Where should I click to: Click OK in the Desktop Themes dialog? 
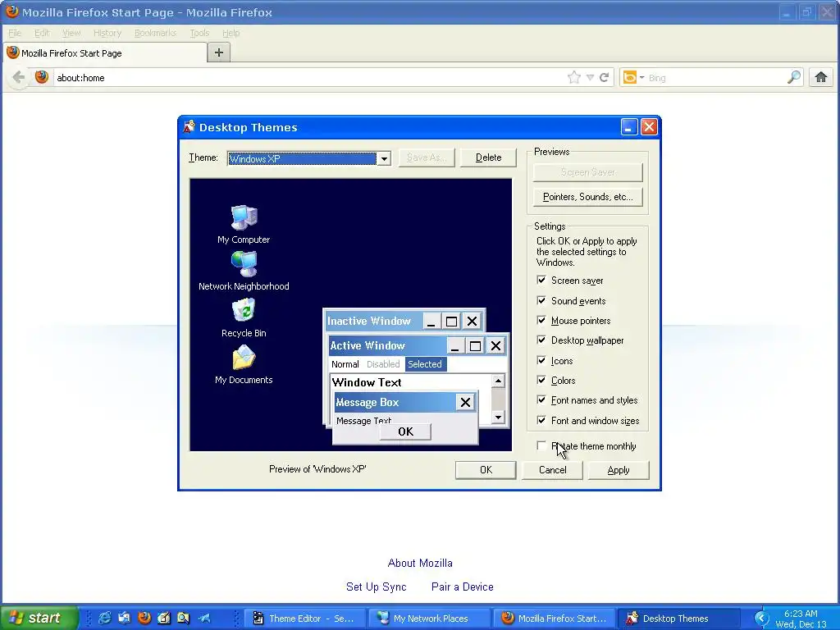pyautogui.click(x=486, y=470)
